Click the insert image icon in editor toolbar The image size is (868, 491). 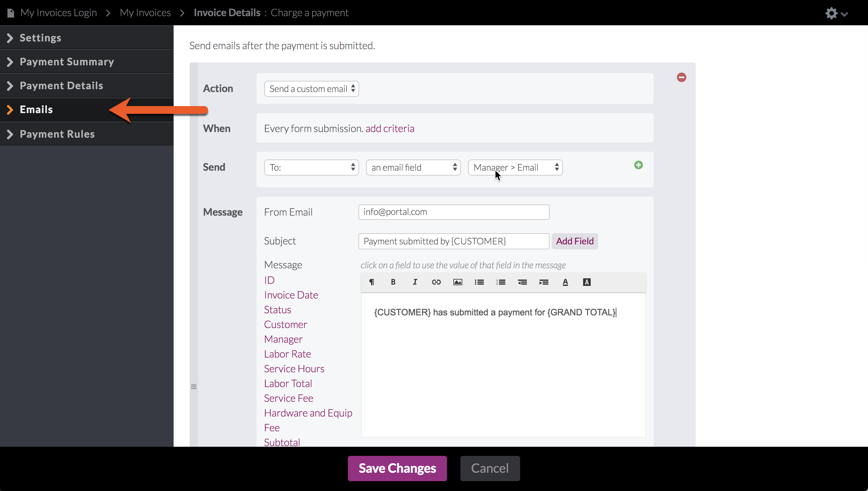tap(458, 282)
